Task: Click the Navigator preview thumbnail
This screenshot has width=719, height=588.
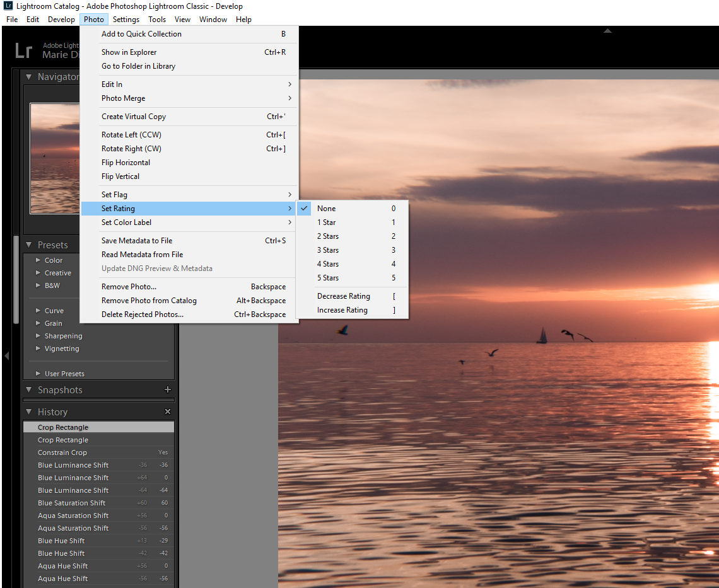Action: (x=56, y=158)
